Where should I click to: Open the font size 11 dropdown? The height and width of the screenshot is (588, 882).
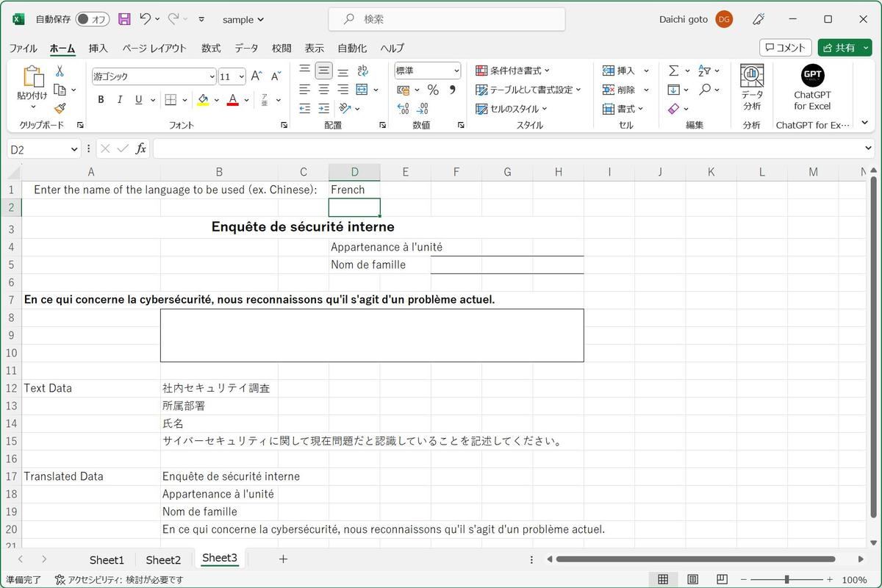[x=241, y=76]
